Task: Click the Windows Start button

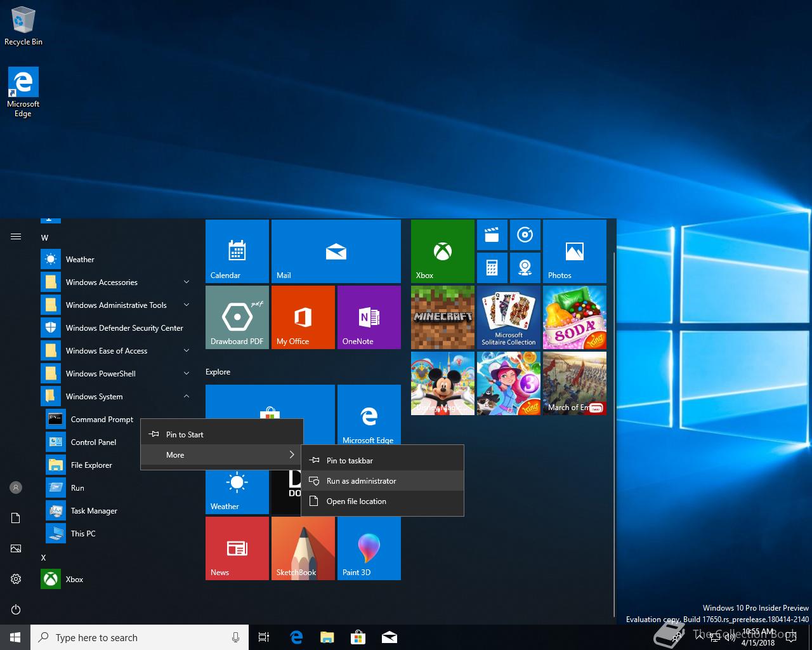Action: [x=15, y=637]
